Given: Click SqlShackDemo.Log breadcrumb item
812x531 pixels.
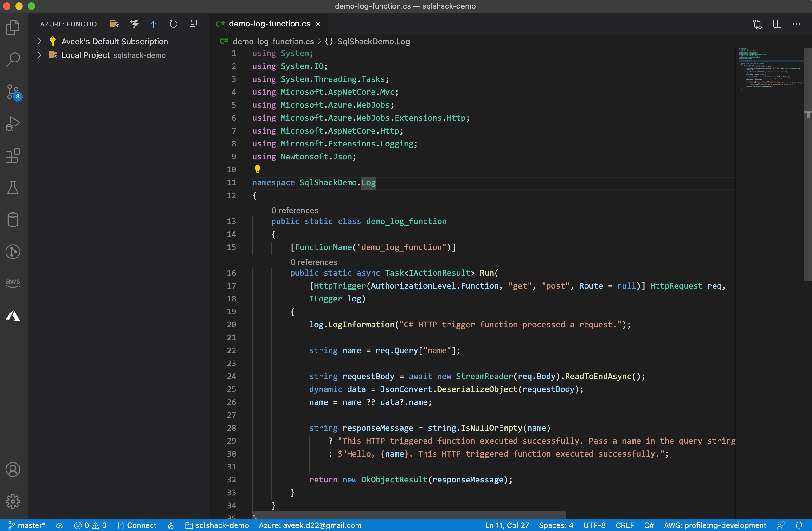Looking at the screenshot, I should (x=373, y=42).
